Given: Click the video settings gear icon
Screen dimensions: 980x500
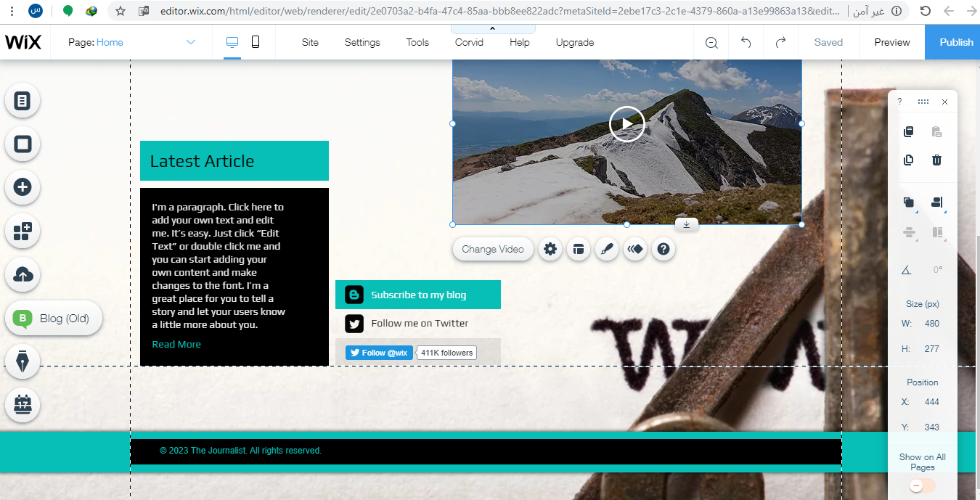Looking at the screenshot, I should 550,249.
